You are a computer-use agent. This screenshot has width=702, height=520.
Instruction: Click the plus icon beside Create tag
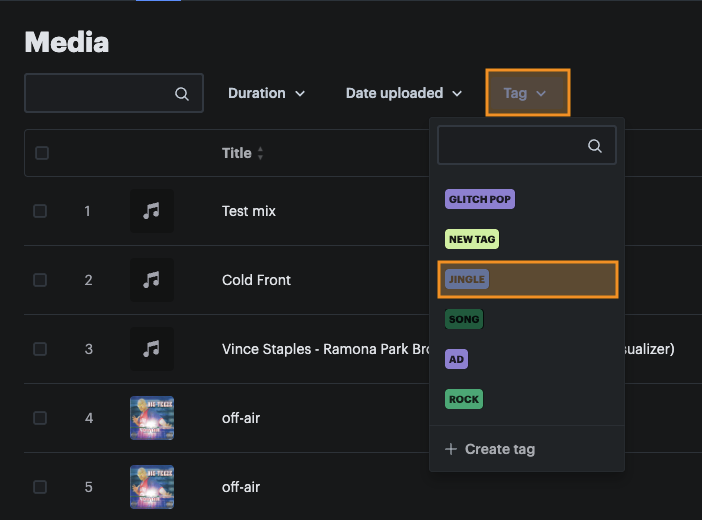[x=451, y=449]
